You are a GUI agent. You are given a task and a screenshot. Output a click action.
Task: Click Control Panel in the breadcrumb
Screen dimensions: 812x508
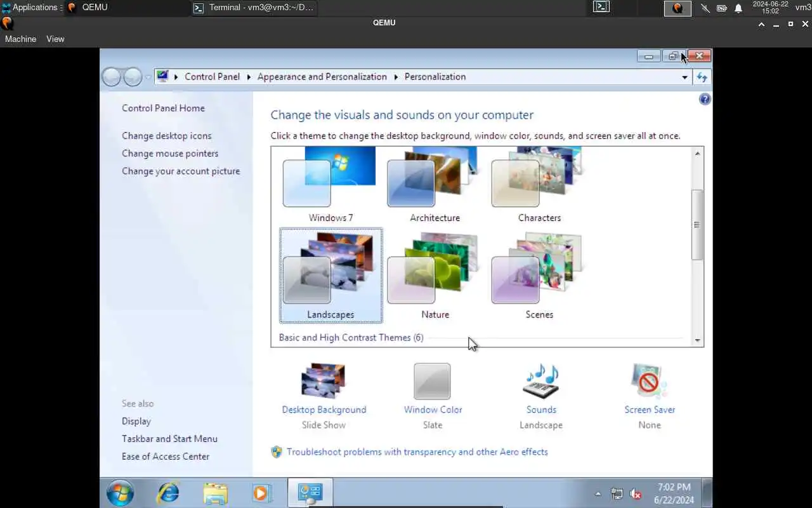[212, 77]
